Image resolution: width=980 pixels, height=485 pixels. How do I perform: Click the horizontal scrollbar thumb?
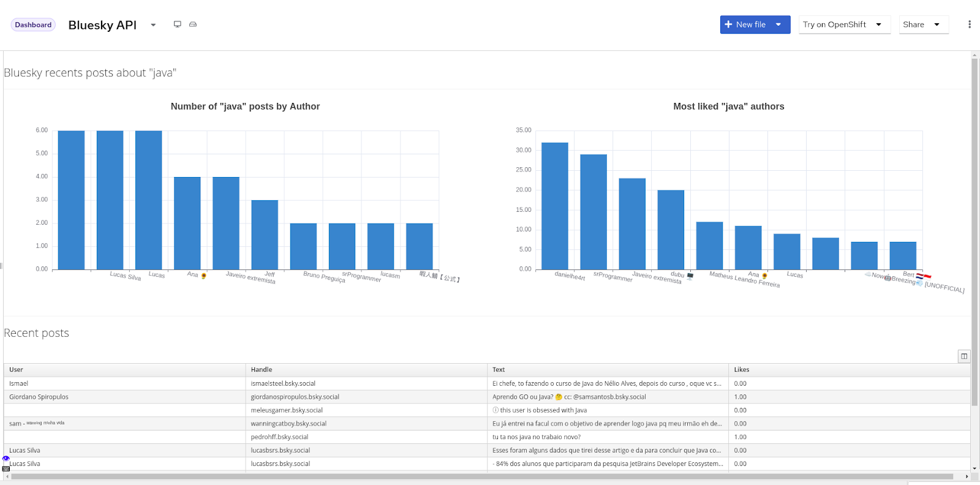(482, 476)
